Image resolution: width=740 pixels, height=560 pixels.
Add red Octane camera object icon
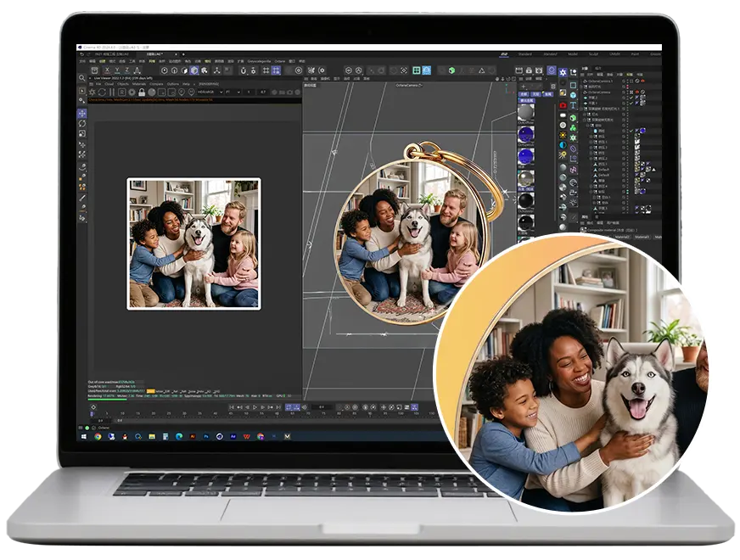point(563,106)
